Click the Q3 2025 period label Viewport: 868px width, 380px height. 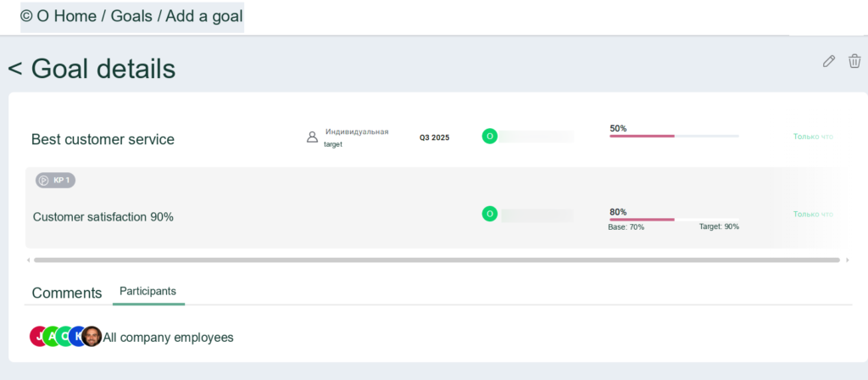click(435, 138)
